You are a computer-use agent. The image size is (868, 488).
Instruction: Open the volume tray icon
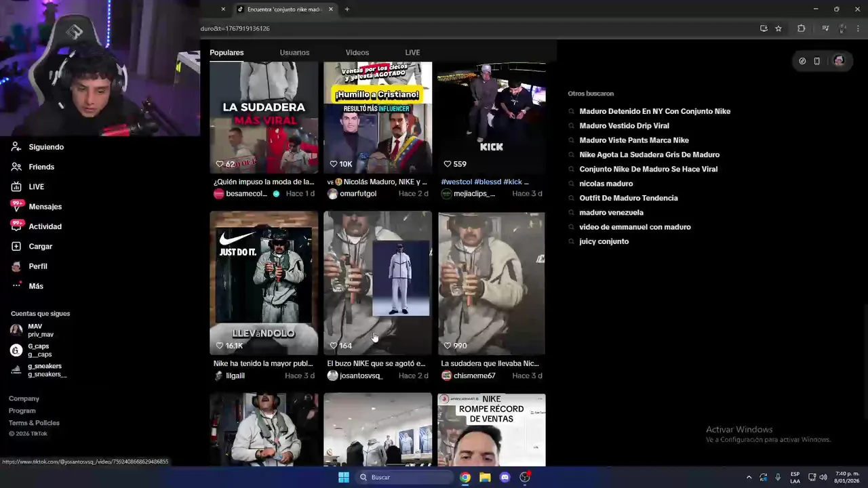point(823,477)
